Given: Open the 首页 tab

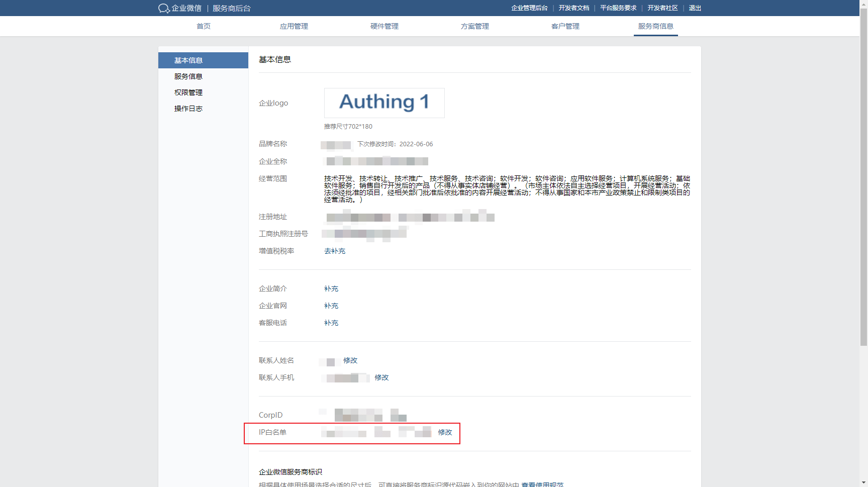Looking at the screenshot, I should coord(204,26).
